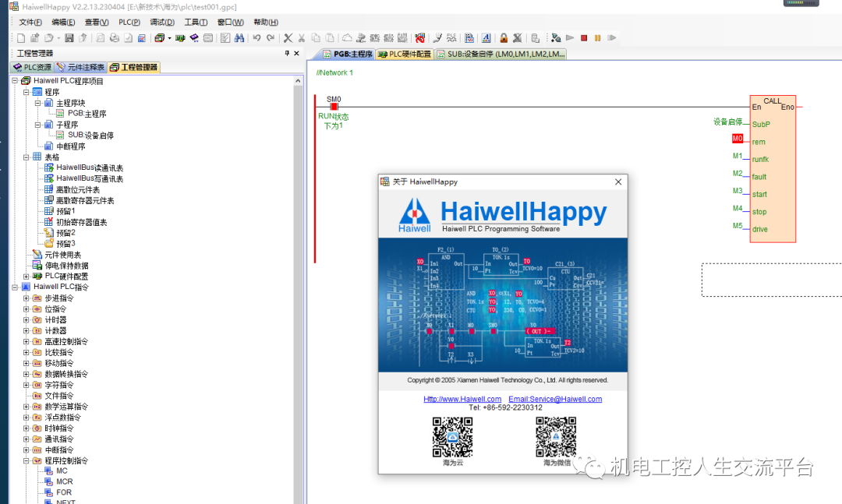Click the project tree vertical scrollbar up arrow
The width and height of the screenshot is (842, 504).
coord(298,81)
